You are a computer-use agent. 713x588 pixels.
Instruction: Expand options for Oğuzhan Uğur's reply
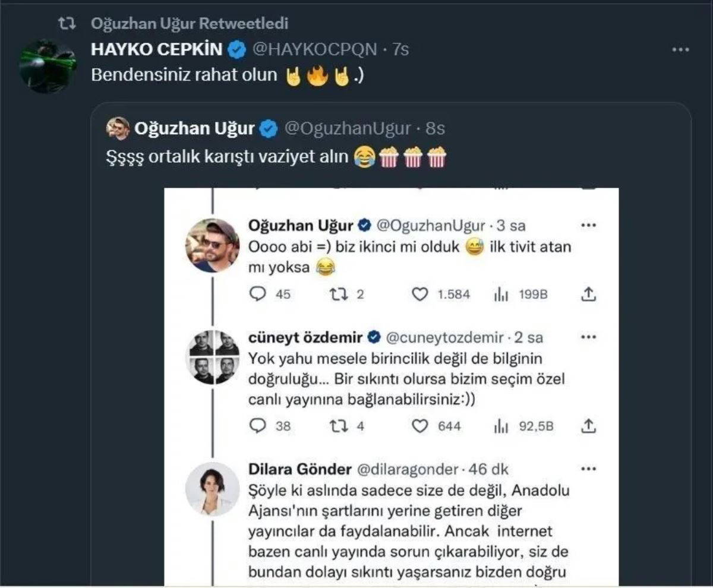click(x=588, y=226)
